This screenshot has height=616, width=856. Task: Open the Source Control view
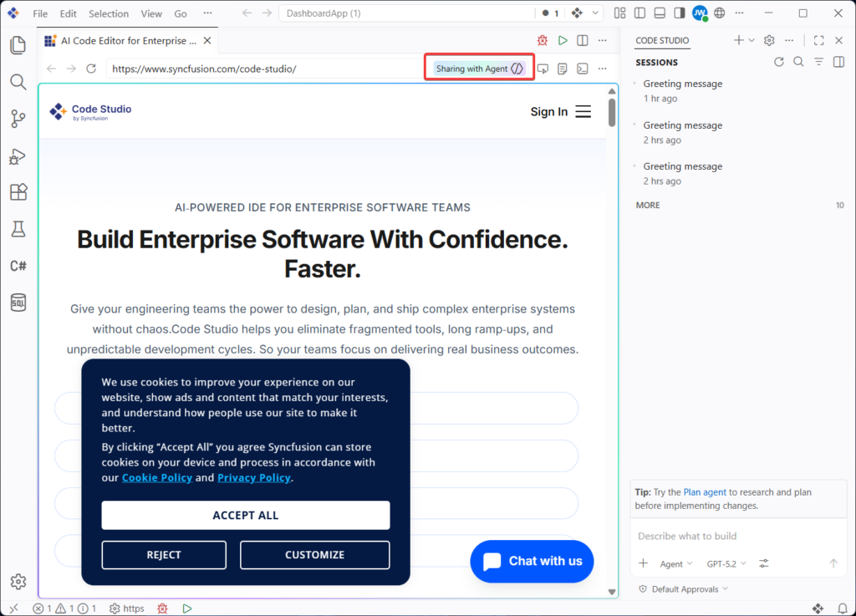[18, 119]
